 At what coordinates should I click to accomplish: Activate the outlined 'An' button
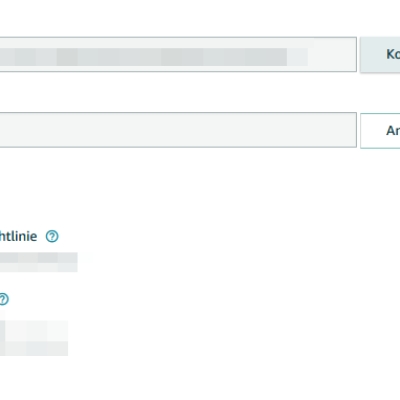coord(380,130)
